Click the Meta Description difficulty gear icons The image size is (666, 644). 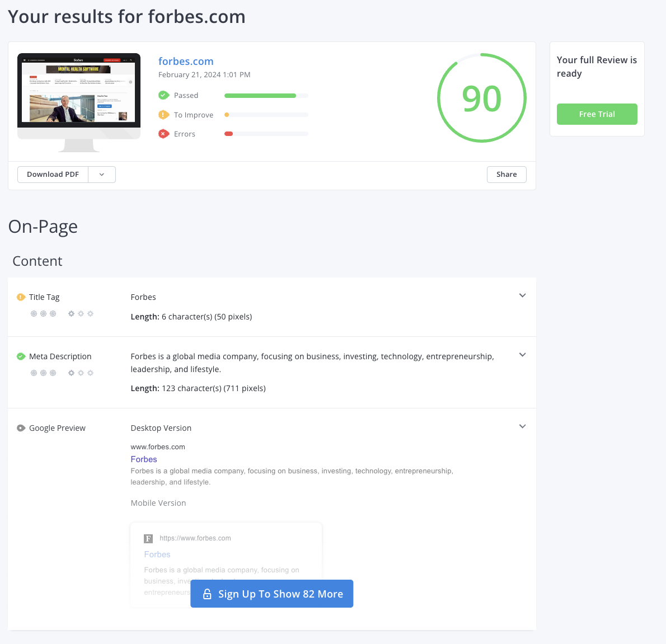pos(81,373)
